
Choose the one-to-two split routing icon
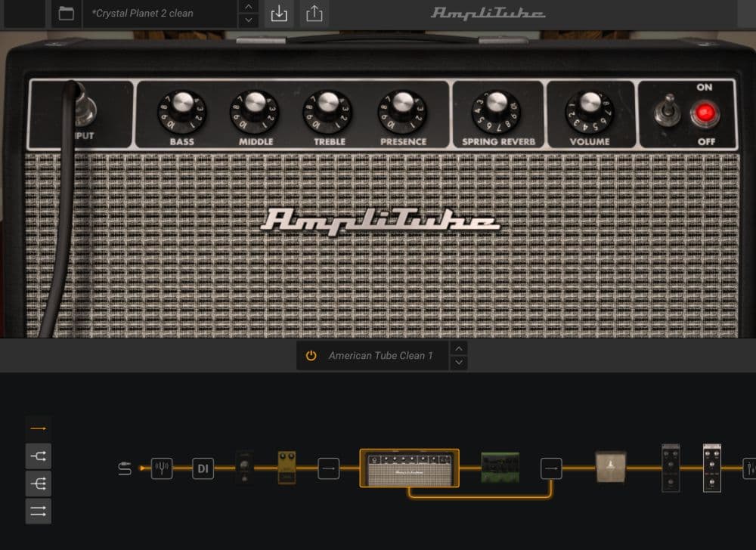38,454
